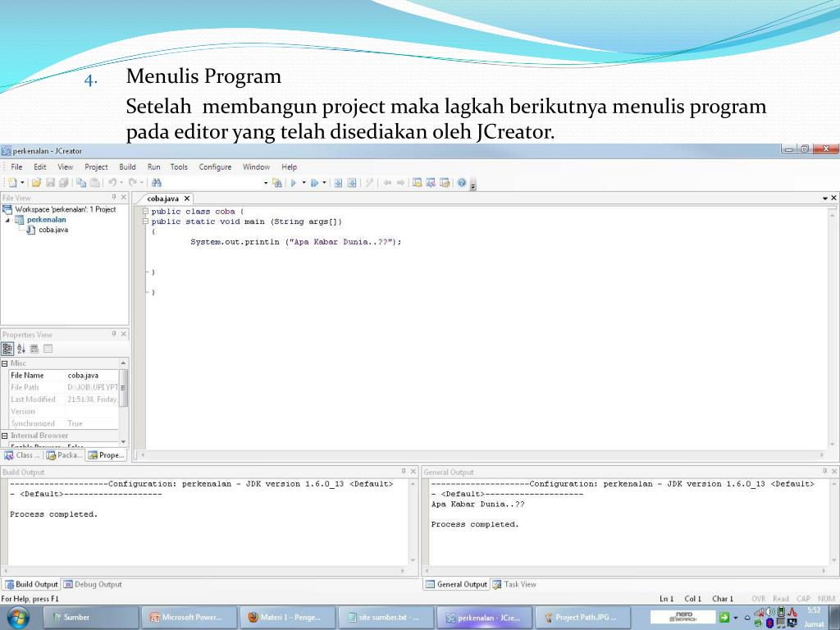The height and width of the screenshot is (630, 840).
Task: Click the coba.java file icon in File View
Action: [x=30, y=230]
